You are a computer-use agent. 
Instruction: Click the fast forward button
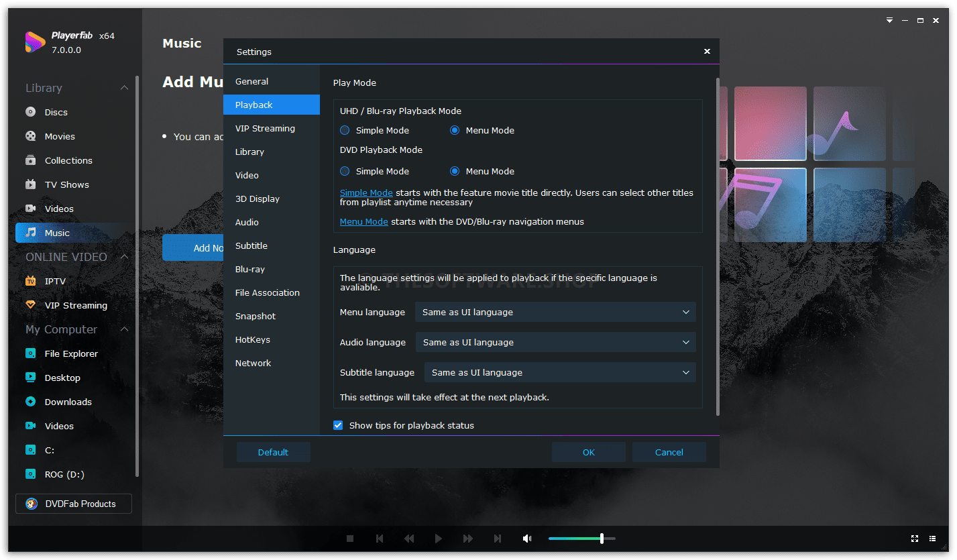(x=468, y=539)
